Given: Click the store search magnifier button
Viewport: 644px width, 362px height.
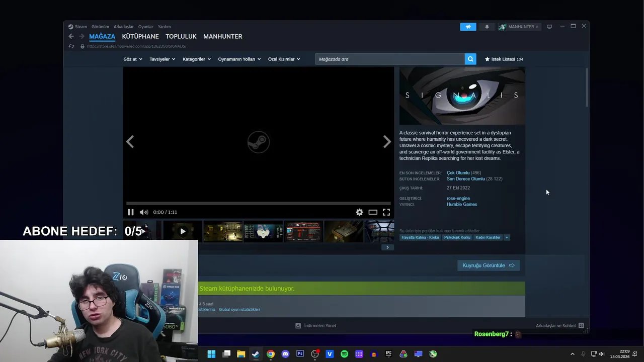Looking at the screenshot, I should pyautogui.click(x=470, y=59).
